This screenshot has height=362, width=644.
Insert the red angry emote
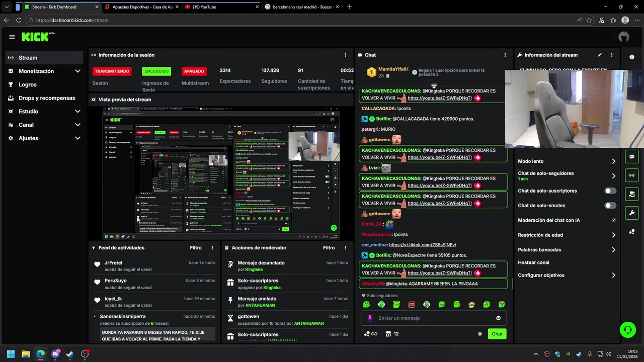[x=412, y=305]
